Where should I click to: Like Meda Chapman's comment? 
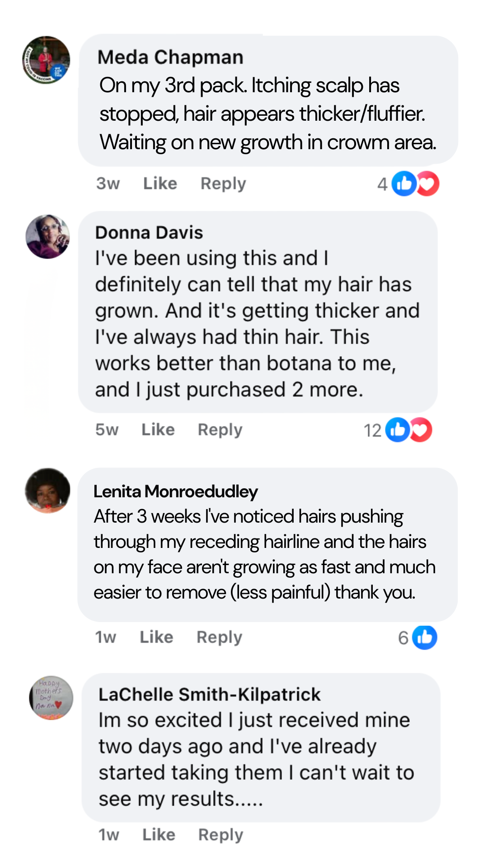160,184
